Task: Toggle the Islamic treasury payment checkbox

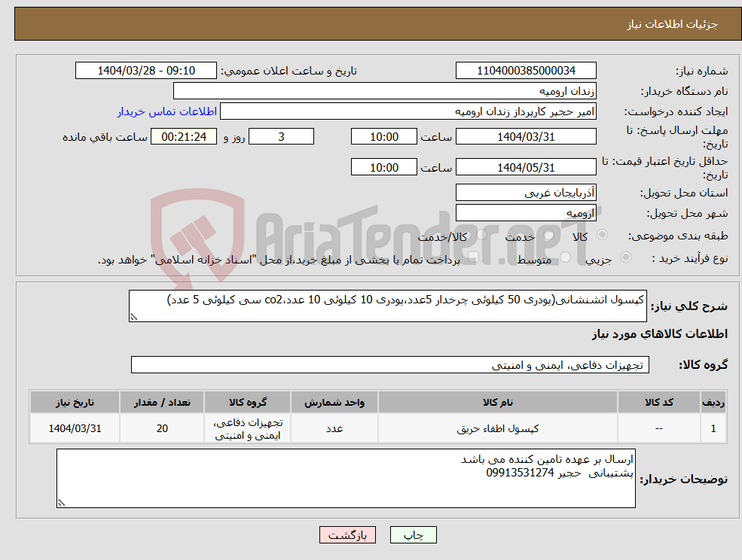Action: [473, 257]
